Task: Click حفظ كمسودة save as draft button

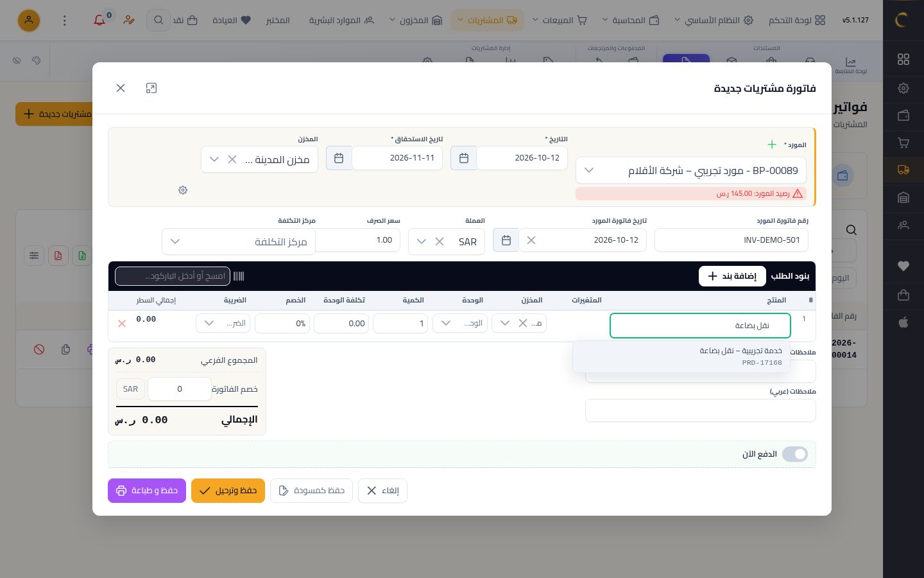Action: [x=311, y=491]
